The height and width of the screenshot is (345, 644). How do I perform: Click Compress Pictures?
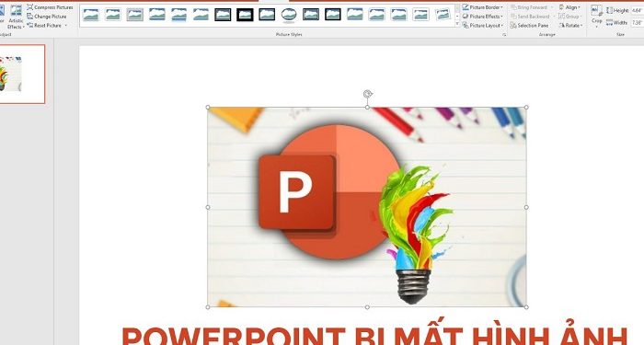(x=50, y=7)
